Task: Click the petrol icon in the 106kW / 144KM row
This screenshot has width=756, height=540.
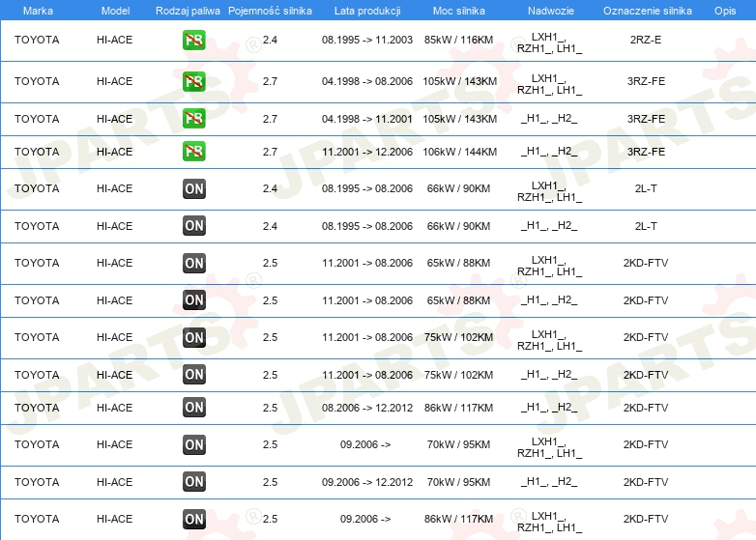Action: coord(193,152)
